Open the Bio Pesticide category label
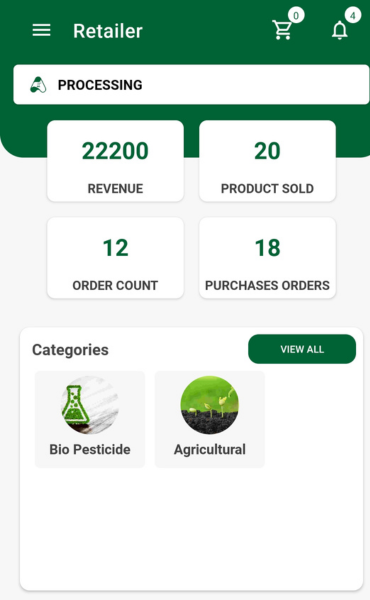Image resolution: width=370 pixels, height=600 pixels. coord(90,449)
